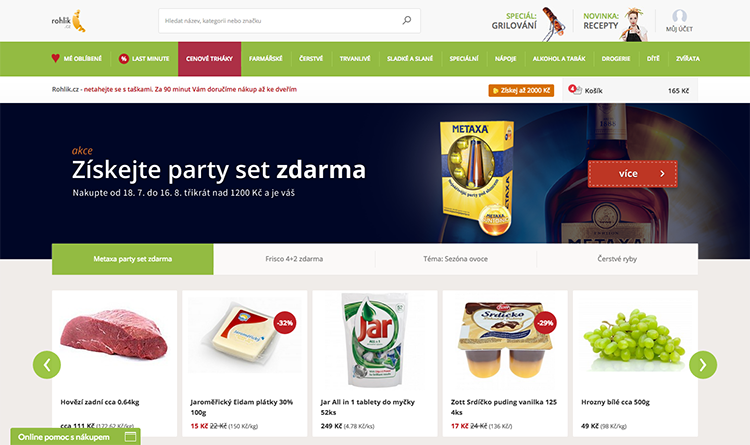Click the red více banner button
Image resolution: width=750 pixels, height=445 pixels.
pos(632,174)
